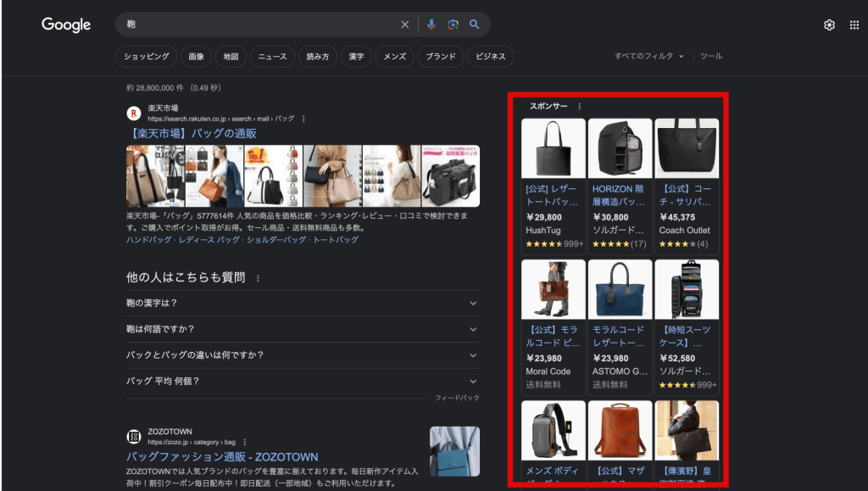Open ASTOMO blue tote ad ¥23,980
This screenshot has height=491, width=868.
[x=620, y=327]
